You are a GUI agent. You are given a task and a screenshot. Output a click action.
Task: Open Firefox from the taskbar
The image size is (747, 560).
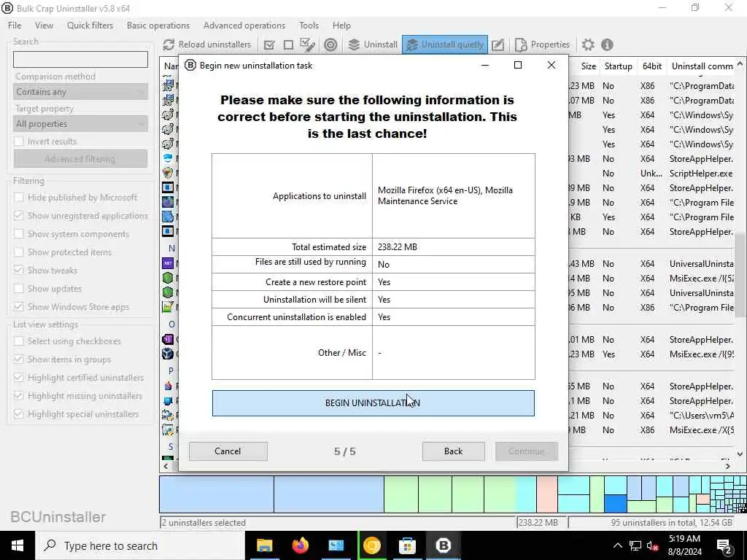coord(300,545)
